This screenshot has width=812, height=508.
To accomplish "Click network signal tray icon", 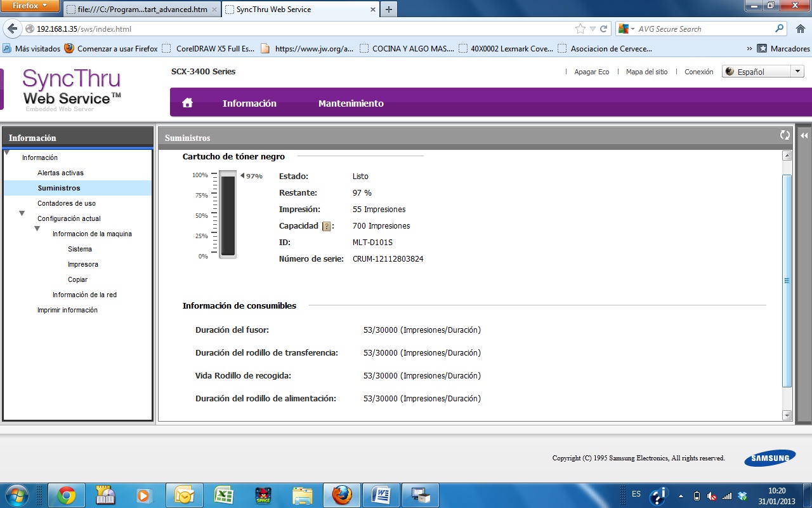I will (x=727, y=496).
